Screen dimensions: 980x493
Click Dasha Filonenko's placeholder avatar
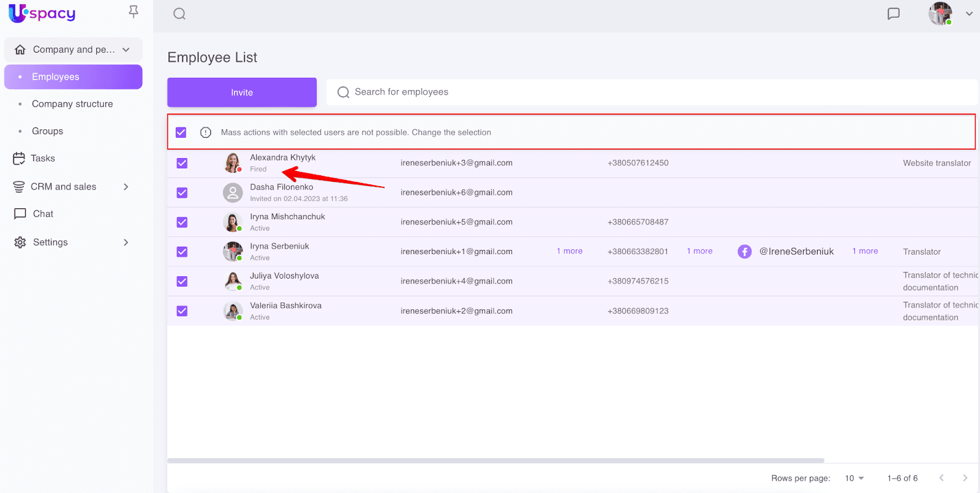coord(233,193)
